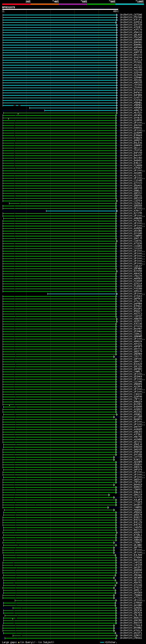This screenshot has width=146, height=644.
Task: Select hit label UniRef100_A2ZHU8
Action: pos(131,75)
